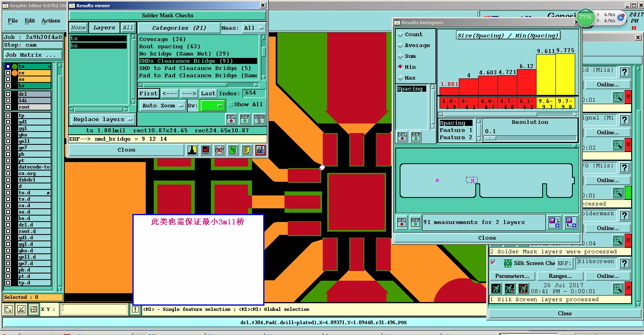644x335 pixels.
Task: Click the red-dot measurement snapshot icon
Action: click(x=206, y=150)
